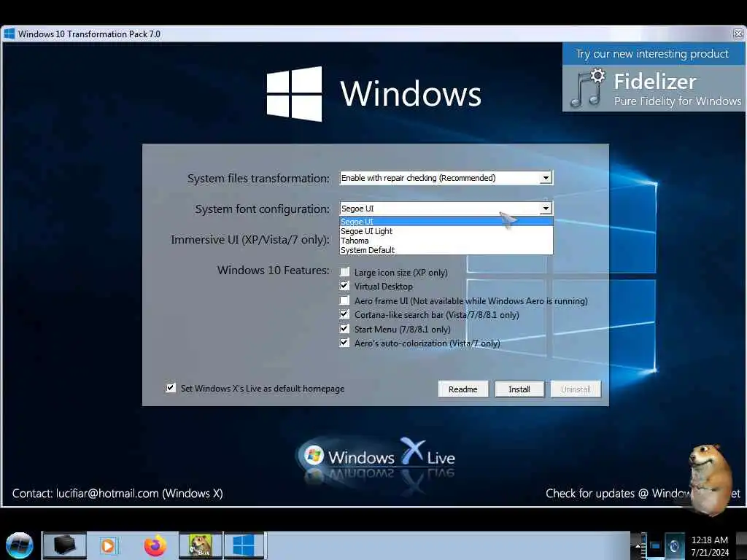Close the Transformation Pack window
The width and height of the screenshot is (747, 560).
[x=738, y=34]
